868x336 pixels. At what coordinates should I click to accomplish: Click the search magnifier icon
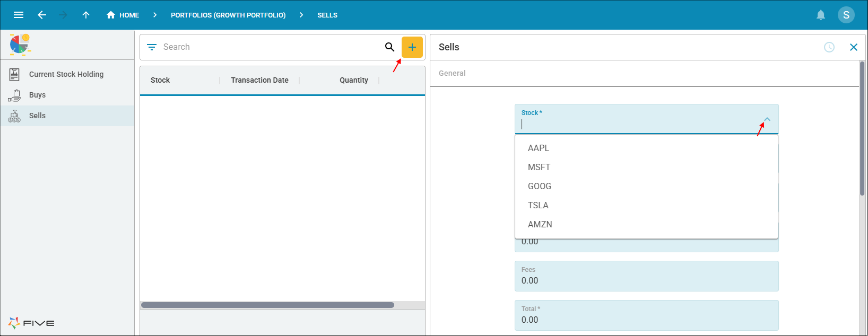tap(389, 47)
